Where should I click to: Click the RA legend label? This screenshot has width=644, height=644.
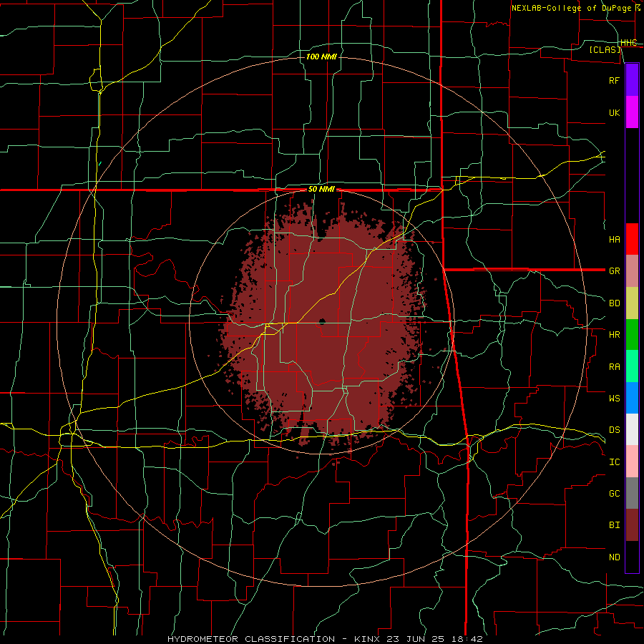614,366
